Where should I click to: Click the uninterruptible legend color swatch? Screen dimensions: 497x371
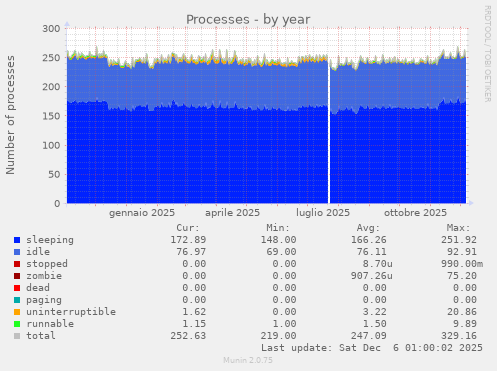[x=17, y=312]
